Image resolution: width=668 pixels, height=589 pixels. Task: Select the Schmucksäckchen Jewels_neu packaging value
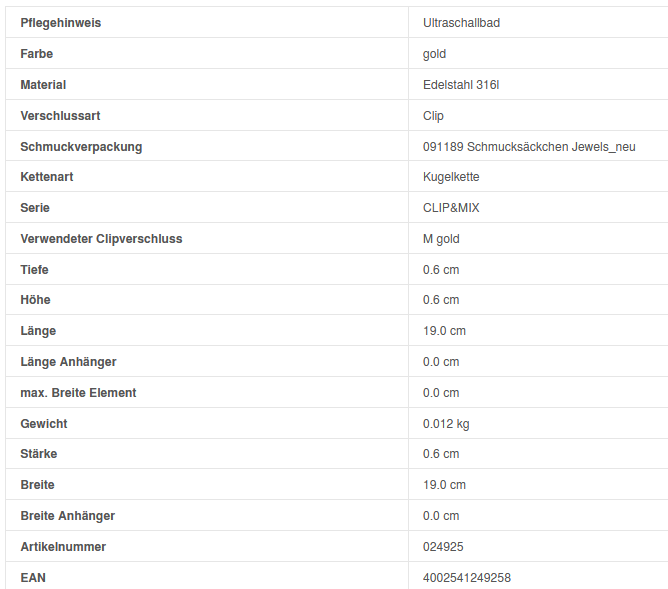click(529, 147)
